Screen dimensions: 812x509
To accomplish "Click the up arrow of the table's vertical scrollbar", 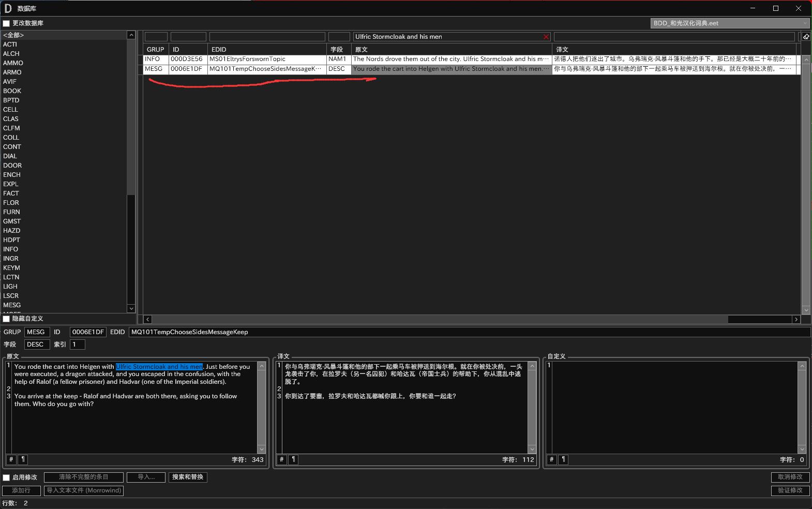I will (x=806, y=59).
